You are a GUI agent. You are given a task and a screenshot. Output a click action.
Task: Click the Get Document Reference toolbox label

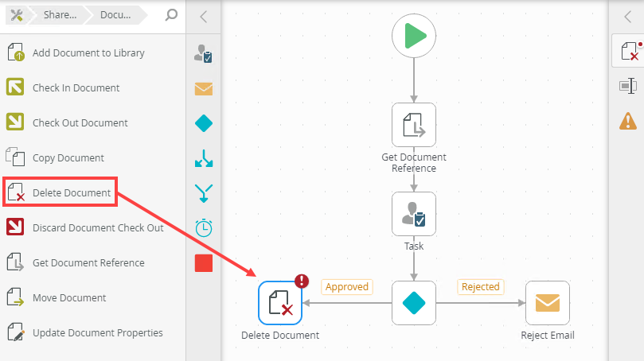[x=88, y=262]
